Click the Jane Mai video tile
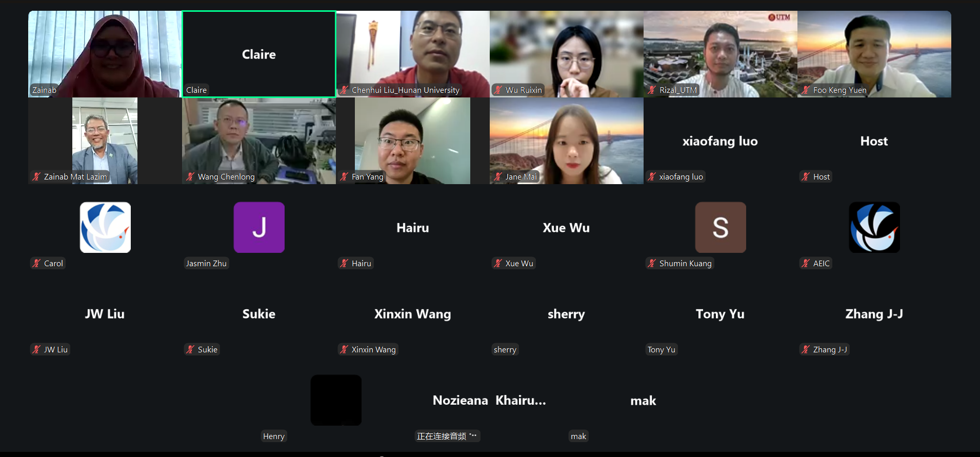 click(x=567, y=141)
